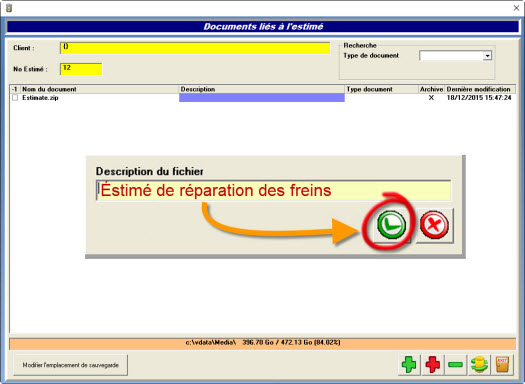
Task: Open the Type de document dropdown
Action: pos(488,56)
